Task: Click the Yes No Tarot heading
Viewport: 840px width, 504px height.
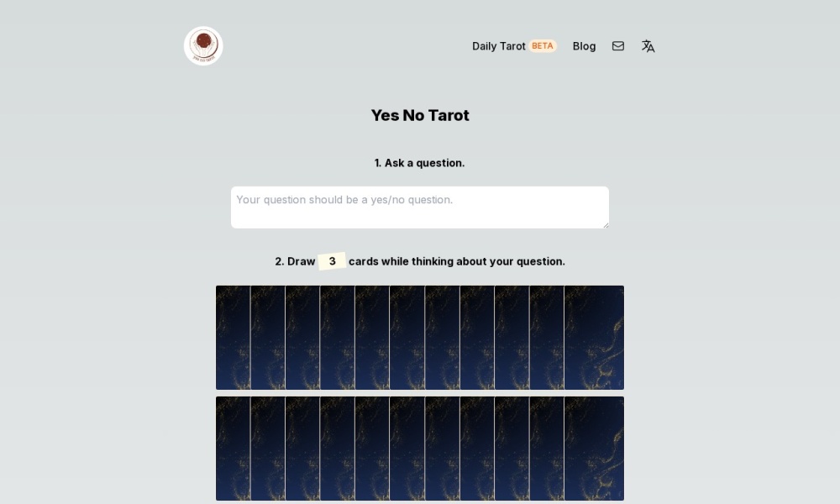Action: (420, 116)
